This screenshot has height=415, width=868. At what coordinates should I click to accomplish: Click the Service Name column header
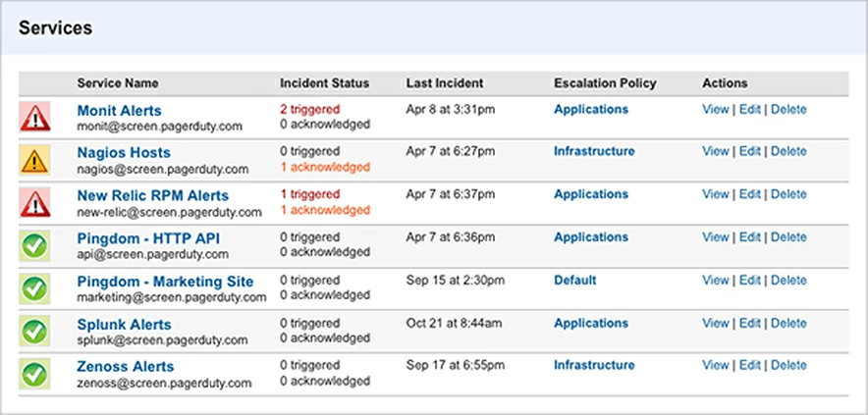click(118, 83)
